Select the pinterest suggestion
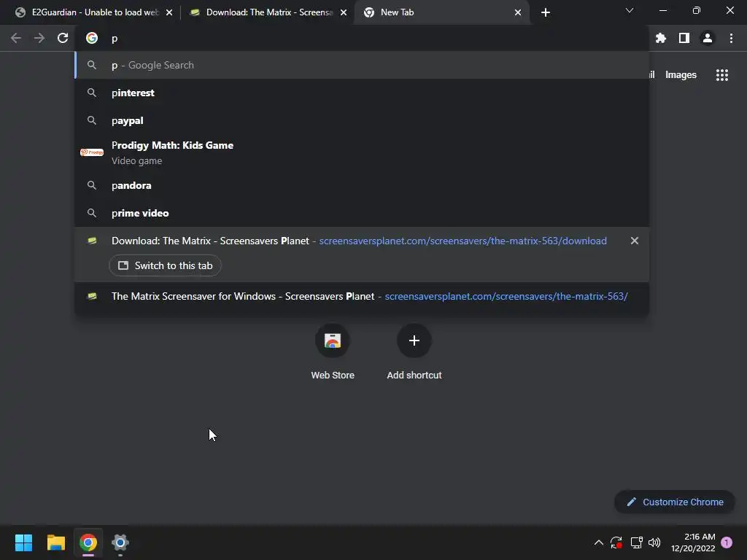The width and height of the screenshot is (747, 560). (x=362, y=93)
